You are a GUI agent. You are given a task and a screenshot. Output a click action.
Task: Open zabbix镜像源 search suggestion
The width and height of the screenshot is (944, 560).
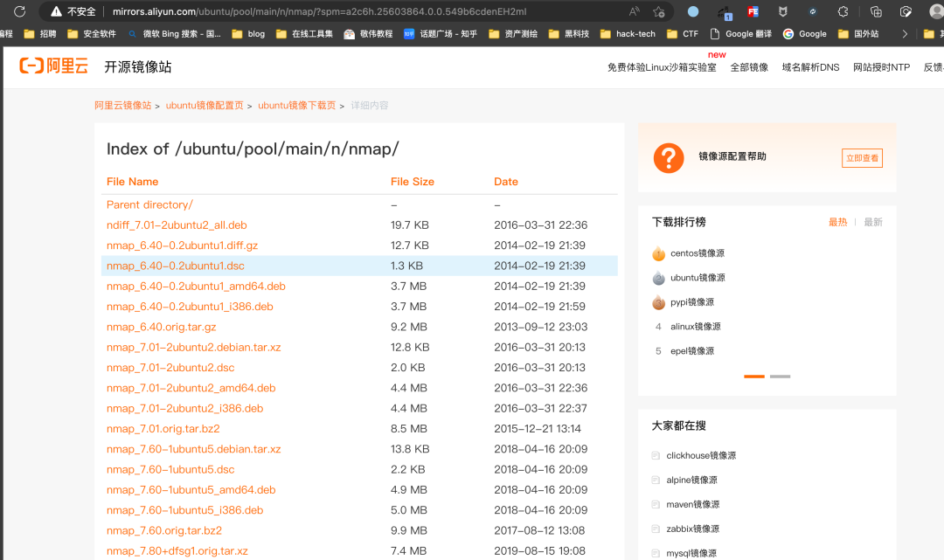pos(692,529)
